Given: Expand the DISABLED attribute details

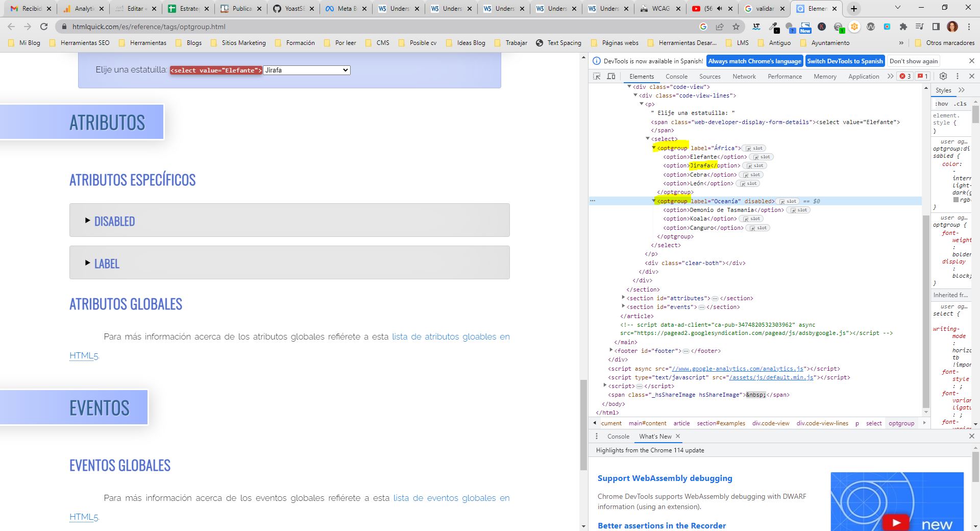Looking at the screenshot, I should pos(289,221).
